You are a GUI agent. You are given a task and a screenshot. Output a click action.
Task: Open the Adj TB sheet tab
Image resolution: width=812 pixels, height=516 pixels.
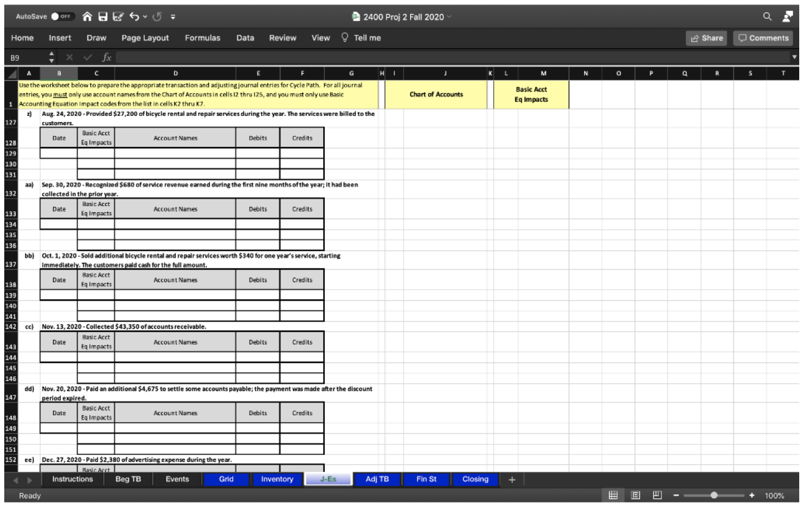click(x=377, y=479)
